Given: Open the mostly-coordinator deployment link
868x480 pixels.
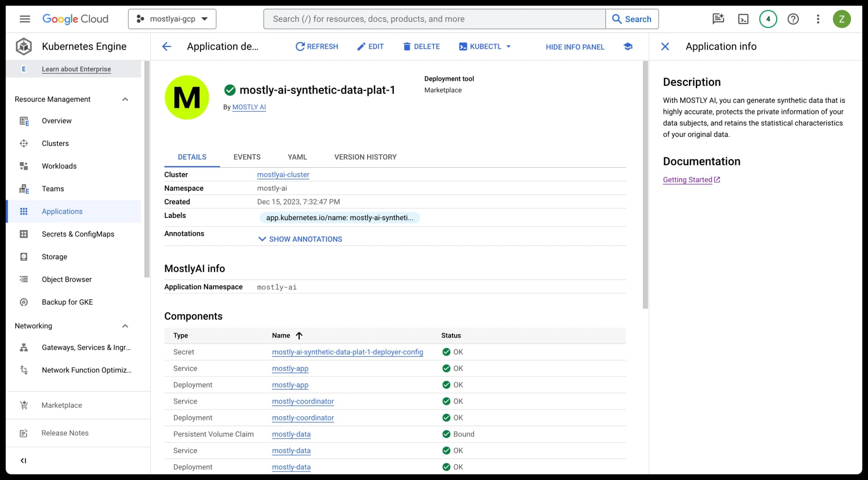Looking at the screenshot, I should click(303, 418).
